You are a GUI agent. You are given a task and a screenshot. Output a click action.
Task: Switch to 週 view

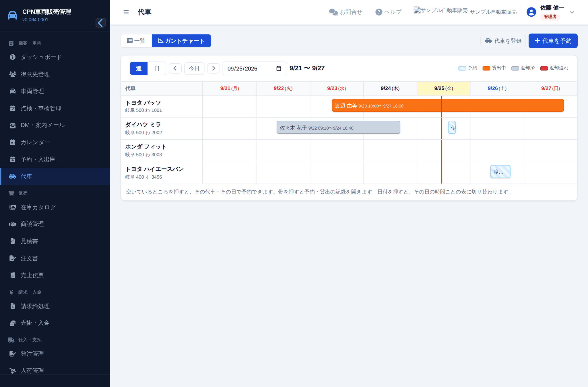pos(139,69)
